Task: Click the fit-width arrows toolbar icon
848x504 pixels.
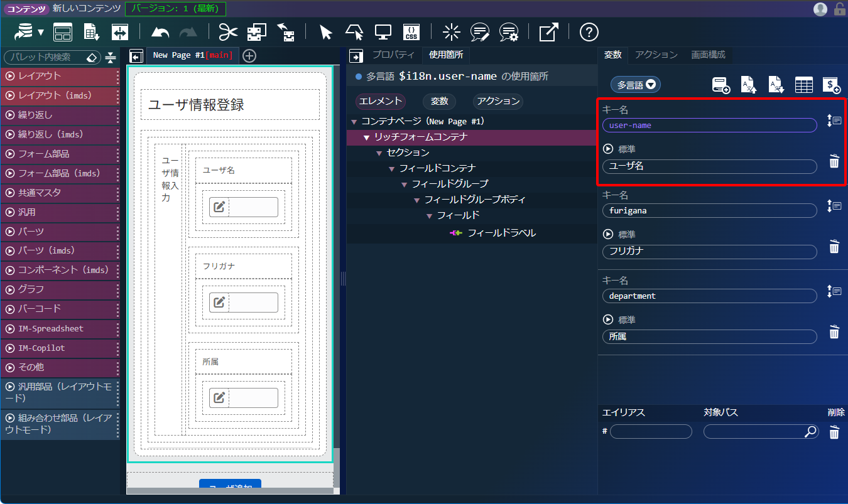Action: [119, 33]
